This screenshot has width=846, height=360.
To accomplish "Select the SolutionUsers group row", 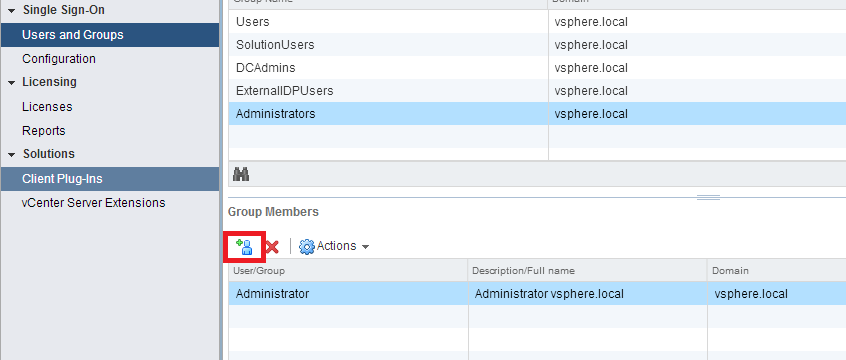I will [x=537, y=45].
